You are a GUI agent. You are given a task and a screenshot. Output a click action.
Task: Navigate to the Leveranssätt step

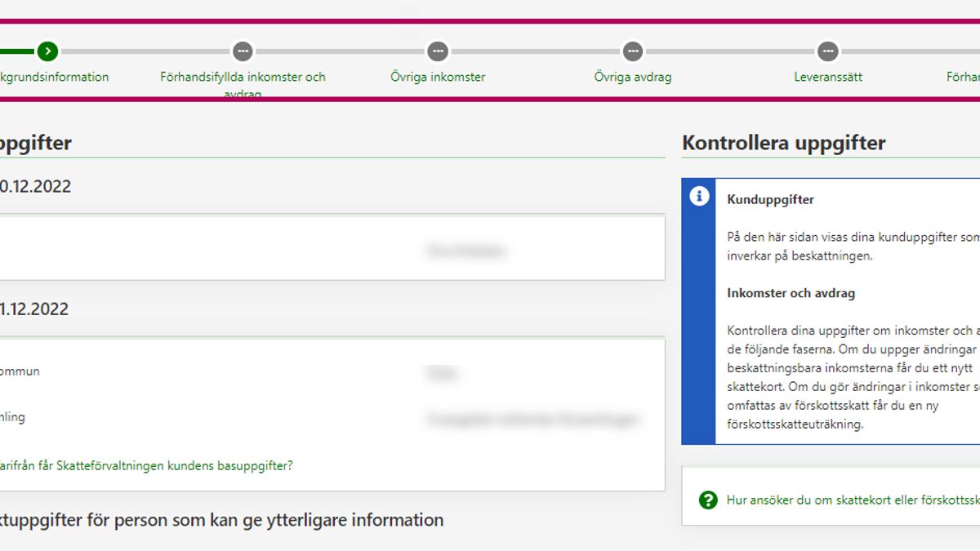(x=827, y=77)
